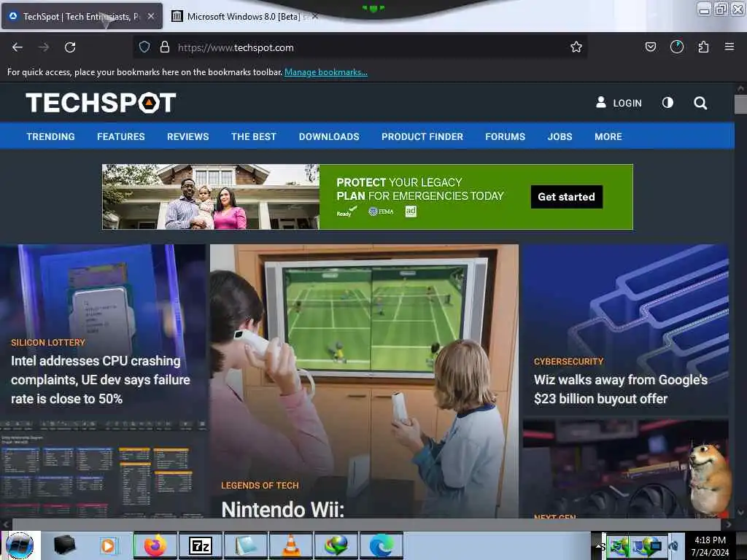Open the DOWNLOADS nav item

[329, 136]
